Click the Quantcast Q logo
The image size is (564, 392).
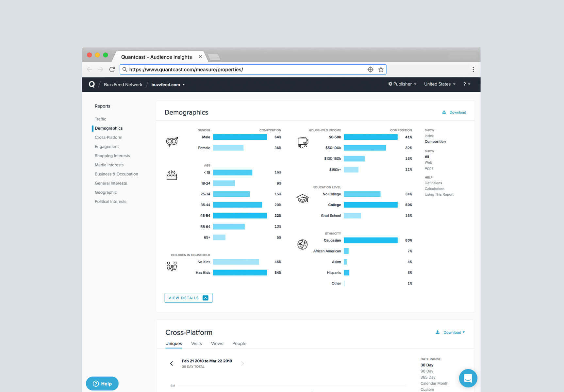tap(92, 84)
